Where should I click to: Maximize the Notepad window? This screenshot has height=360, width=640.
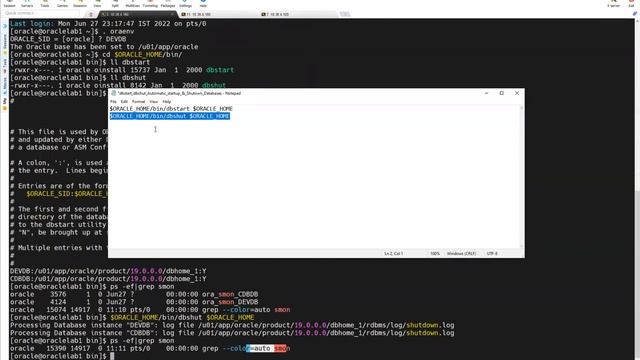(x=502, y=93)
